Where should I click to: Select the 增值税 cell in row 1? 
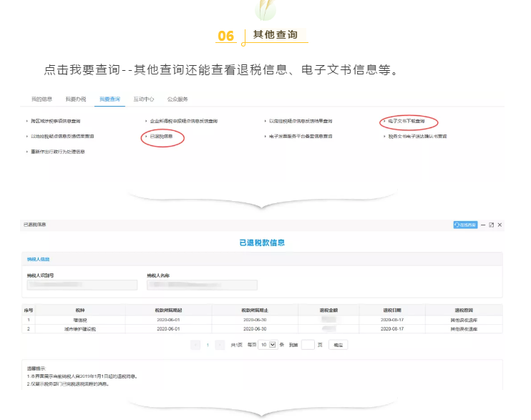point(80,320)
